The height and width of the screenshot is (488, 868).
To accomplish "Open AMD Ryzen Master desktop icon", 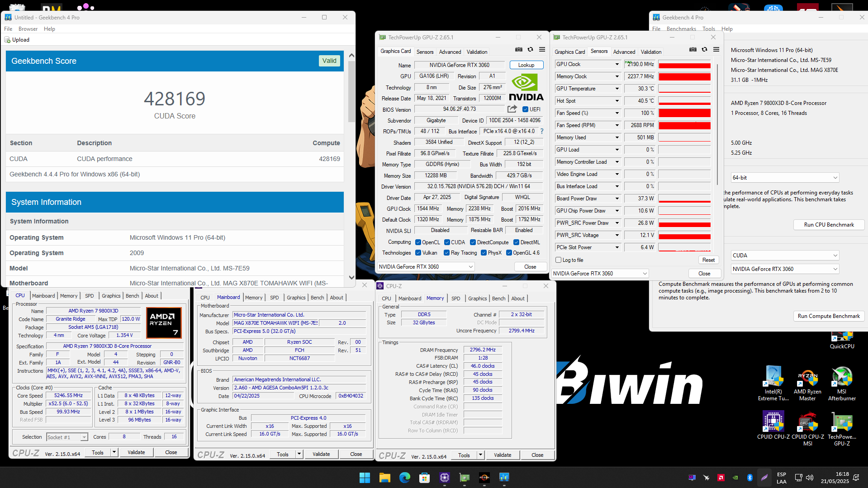I will (x=807, y=384).
